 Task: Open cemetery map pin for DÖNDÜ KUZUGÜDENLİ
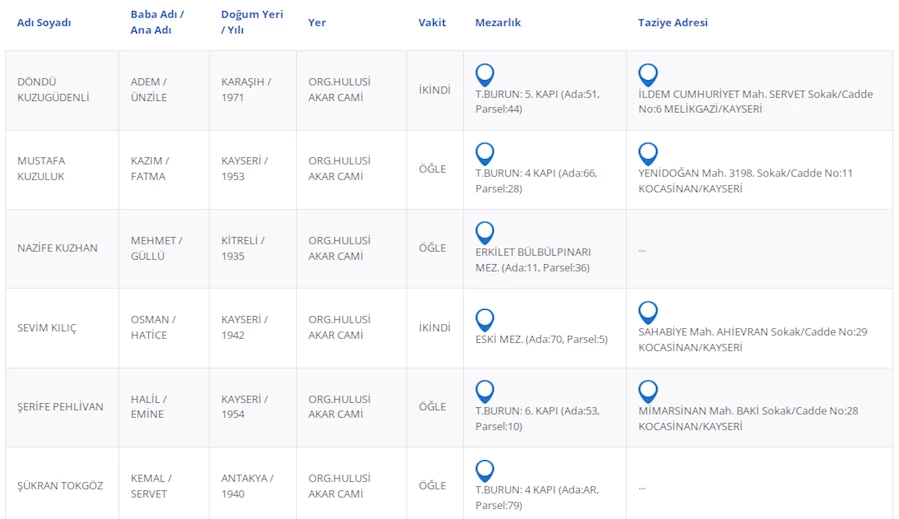point(485,74)
